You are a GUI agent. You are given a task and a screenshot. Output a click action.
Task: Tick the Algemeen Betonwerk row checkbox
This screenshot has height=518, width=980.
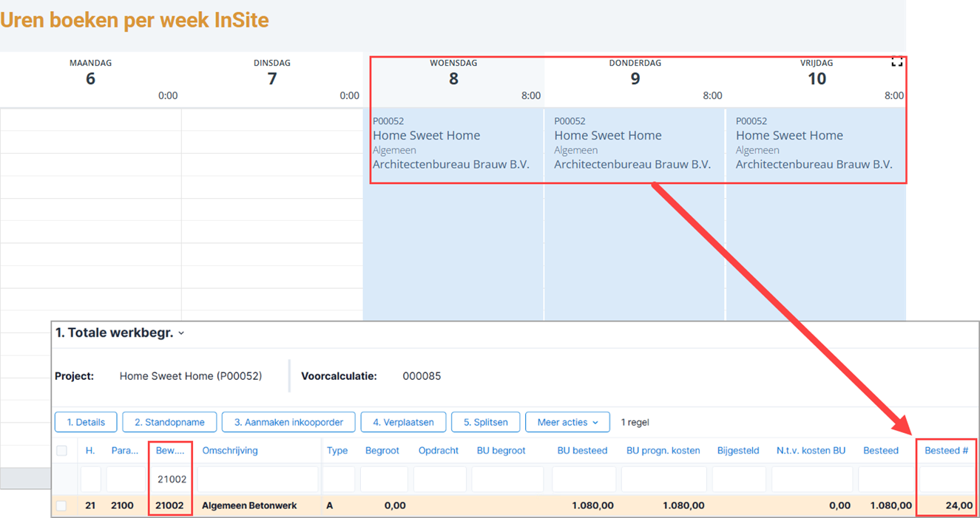(61, 506)
